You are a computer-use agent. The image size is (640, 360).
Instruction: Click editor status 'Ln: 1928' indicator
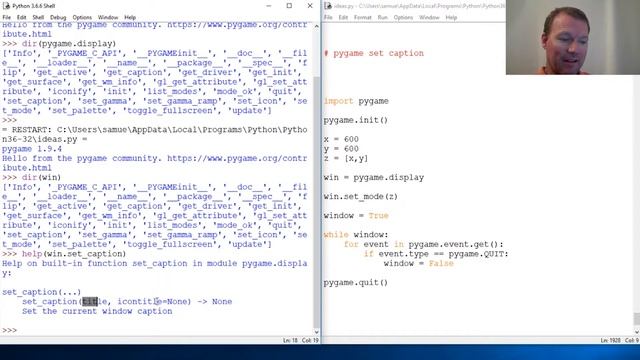610,340
